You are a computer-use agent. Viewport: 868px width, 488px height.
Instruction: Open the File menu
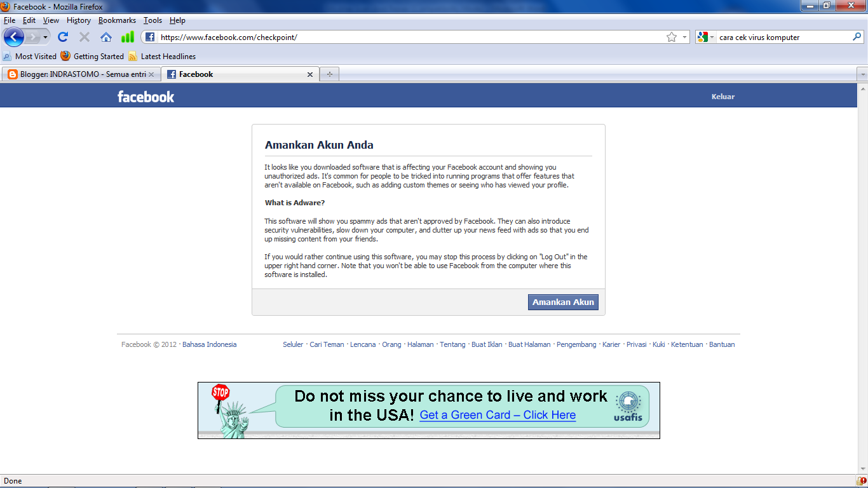coord(10,20)
